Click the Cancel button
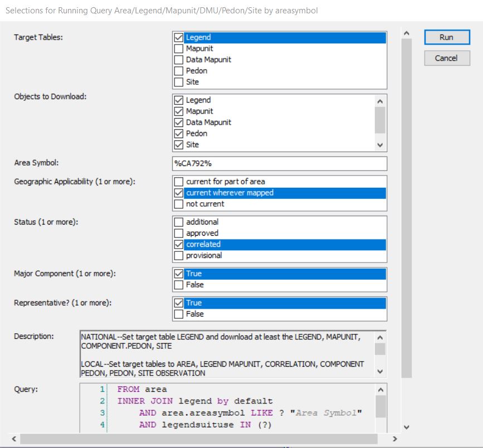Viewport: 483px width, 448px height. (x=447, y=59)
